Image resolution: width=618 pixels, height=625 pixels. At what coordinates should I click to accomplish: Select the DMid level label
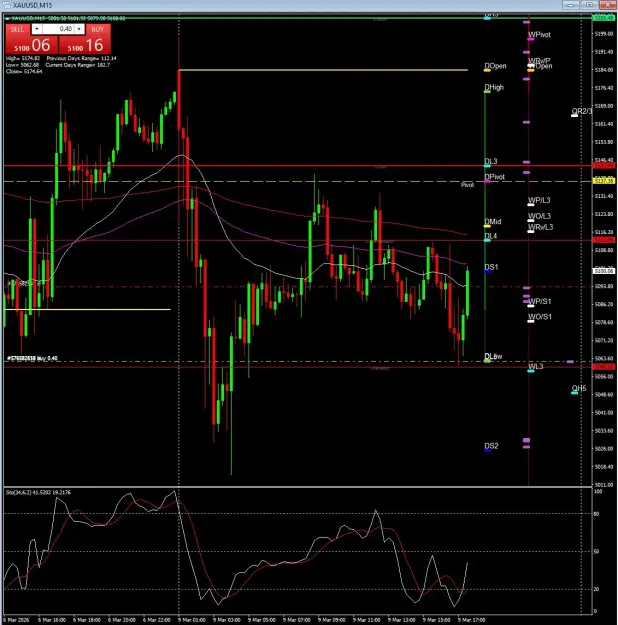pos(493,222)
